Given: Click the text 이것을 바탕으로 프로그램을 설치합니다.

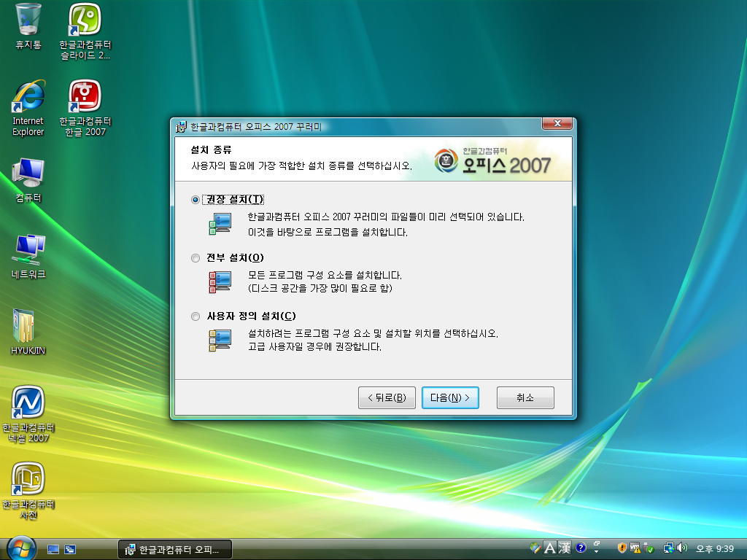Looking at the screenshot, I should tap(328, 233).
